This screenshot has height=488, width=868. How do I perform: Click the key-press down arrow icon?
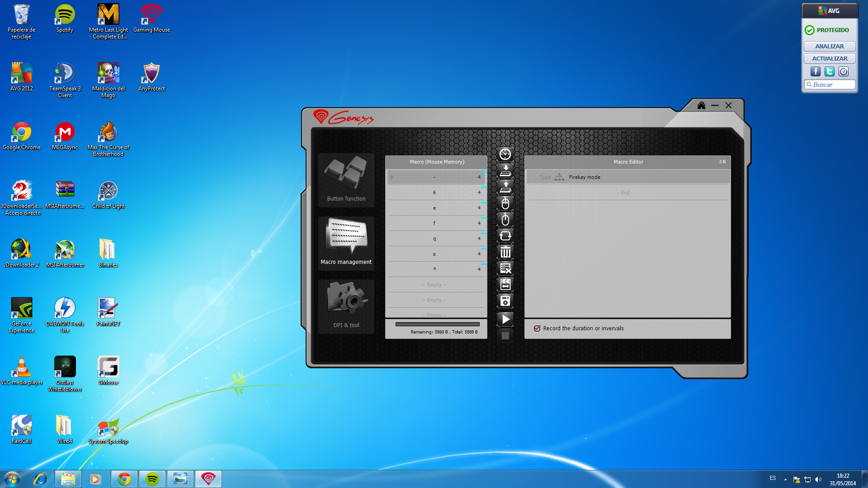tap(505, 171)
